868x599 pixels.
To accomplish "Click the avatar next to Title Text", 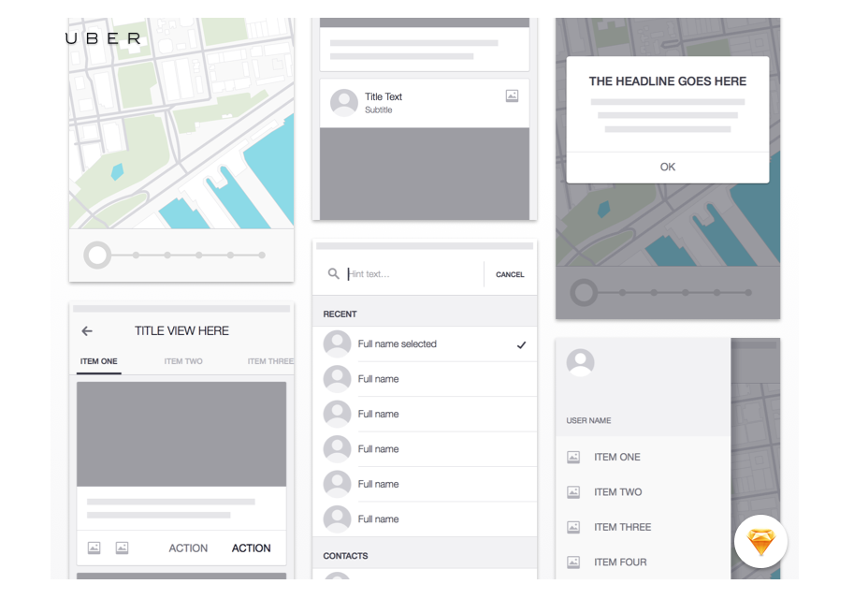I will (x=344, y=103).
